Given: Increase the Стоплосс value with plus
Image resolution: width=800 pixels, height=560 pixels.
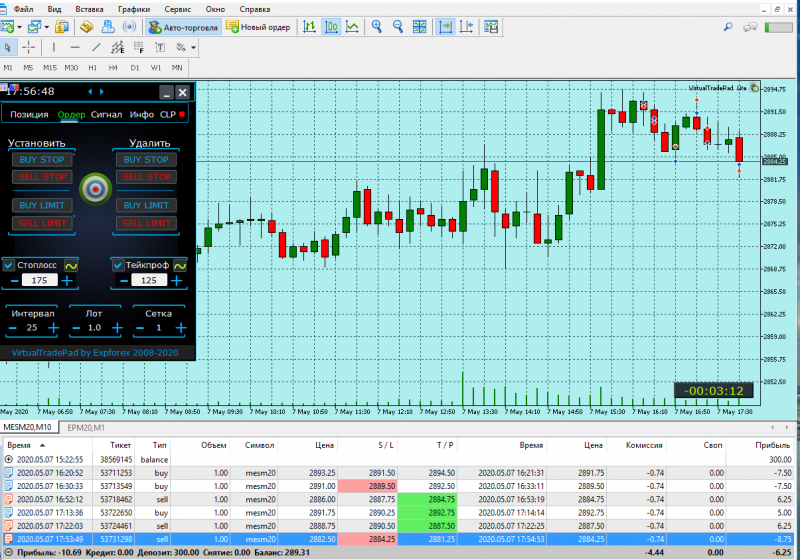Looking at the screenshot, I should pyautogui.click(x=67, y=281).
